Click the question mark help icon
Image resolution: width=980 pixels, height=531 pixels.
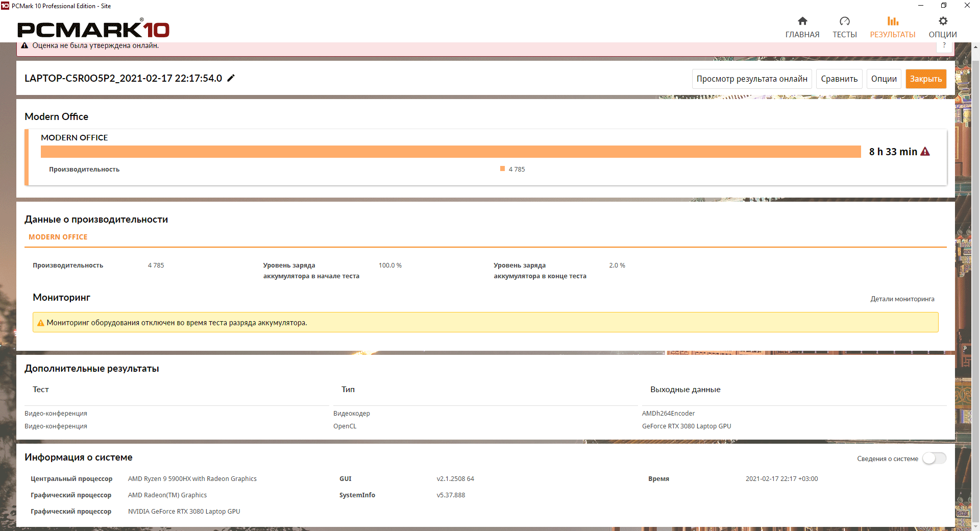tap(944, 45)
